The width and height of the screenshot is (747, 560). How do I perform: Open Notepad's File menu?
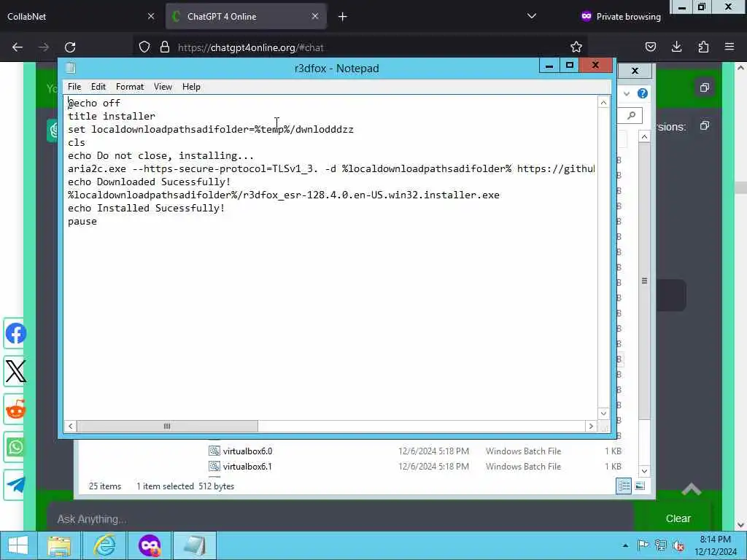[x=74, y=87]
